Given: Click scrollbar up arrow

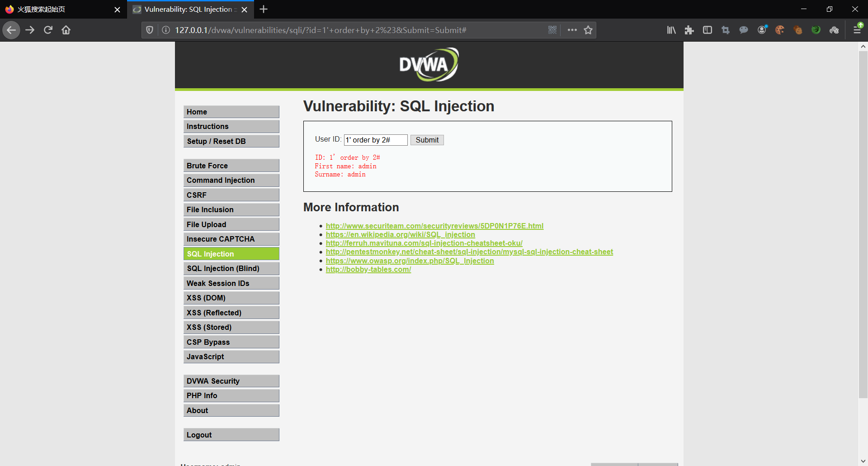Looking at the screenshot, I should coord(863,46).
